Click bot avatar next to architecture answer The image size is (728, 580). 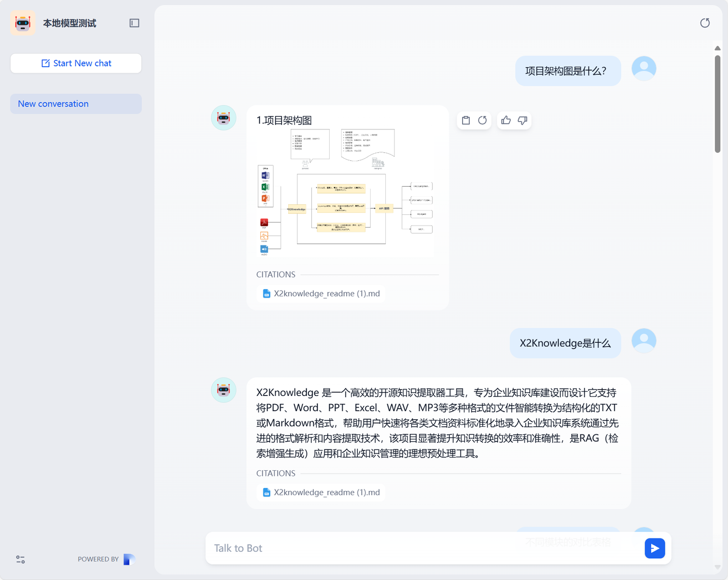(223, 118)
